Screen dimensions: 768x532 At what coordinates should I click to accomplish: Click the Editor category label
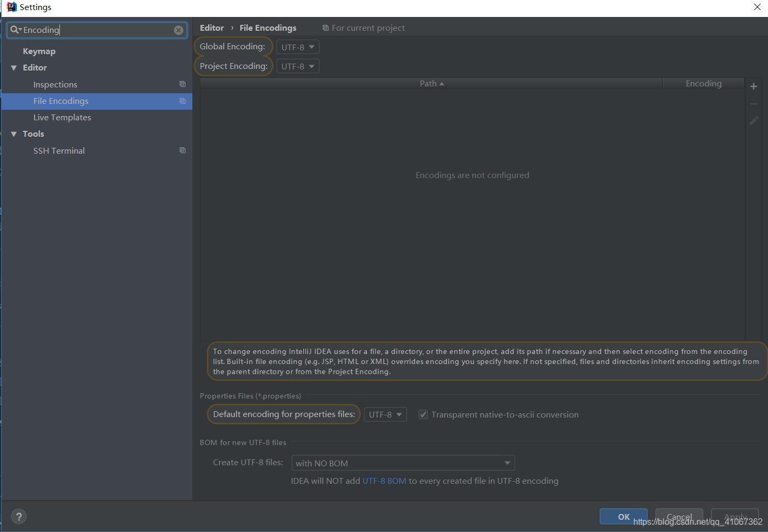(x=35, y=68)
